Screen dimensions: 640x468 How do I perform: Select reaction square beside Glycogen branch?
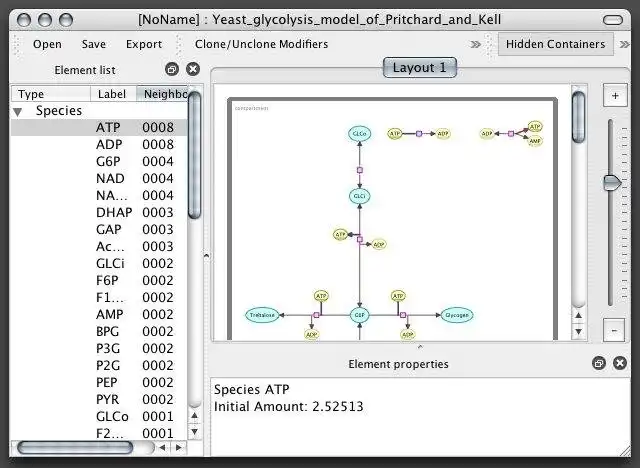coord(403,315)
